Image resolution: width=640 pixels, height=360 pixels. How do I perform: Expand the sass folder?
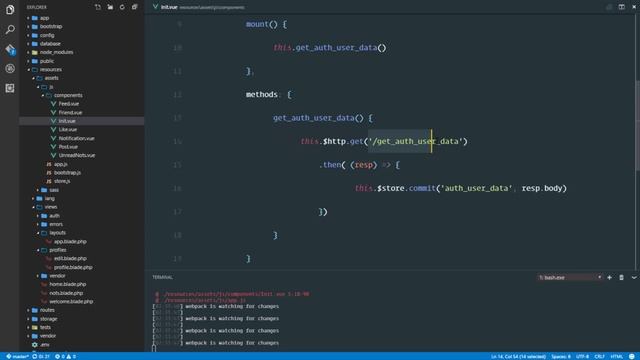click(54, 190)
